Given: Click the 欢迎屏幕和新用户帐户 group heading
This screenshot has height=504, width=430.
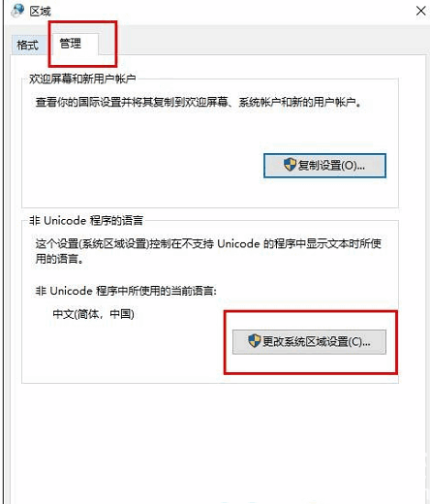Looking at the screenshot, I should (82, 79).
